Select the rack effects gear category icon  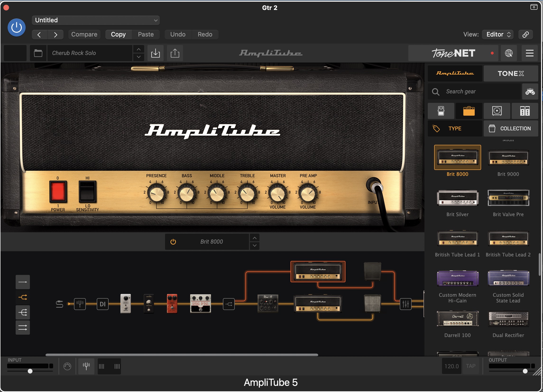point(525,111)
